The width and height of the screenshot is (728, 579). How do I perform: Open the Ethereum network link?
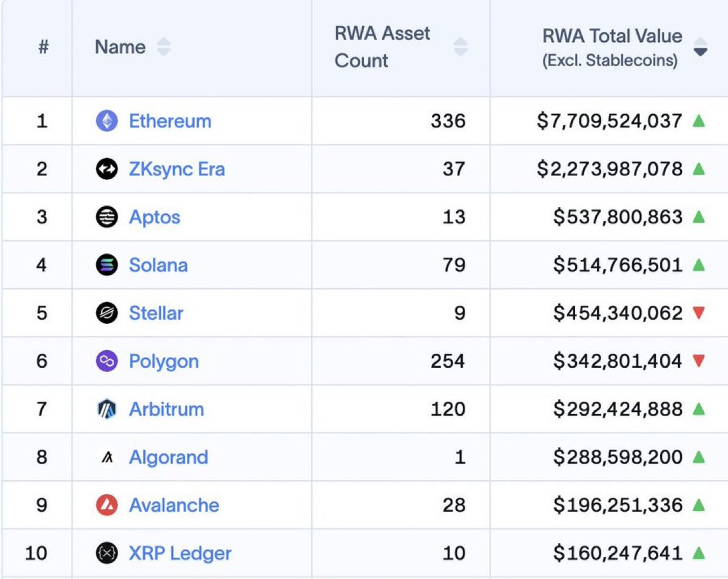click(x=170, y=121)
